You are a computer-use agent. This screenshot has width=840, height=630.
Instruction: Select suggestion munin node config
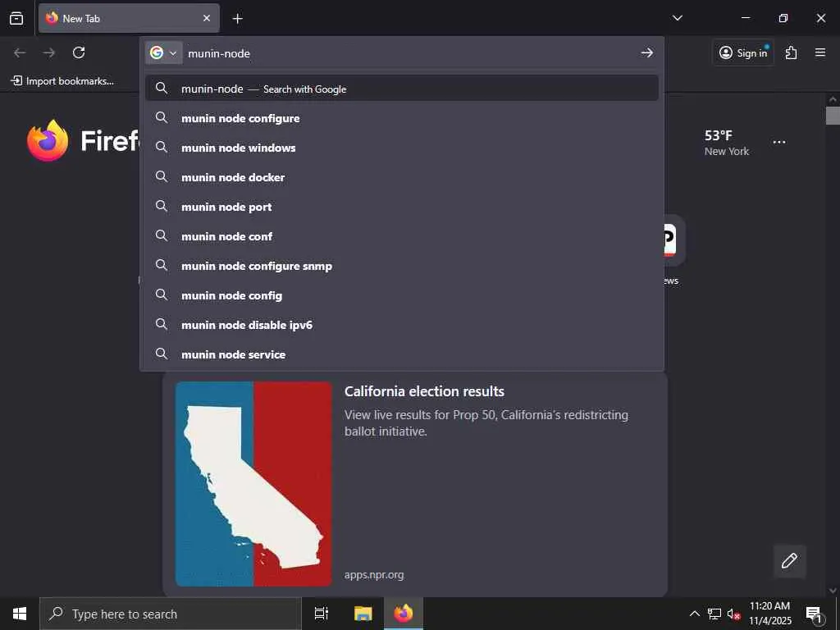pyautogui.click(x=402, y=294)
